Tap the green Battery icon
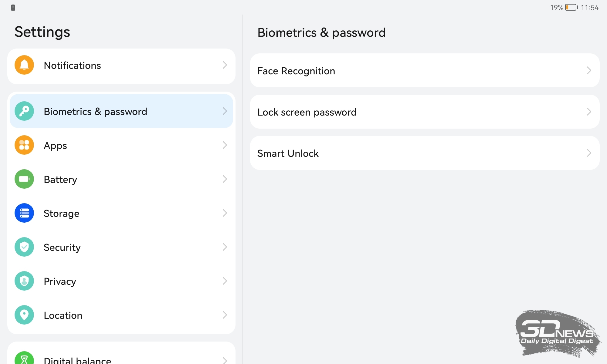 click(x=24, y=179)
